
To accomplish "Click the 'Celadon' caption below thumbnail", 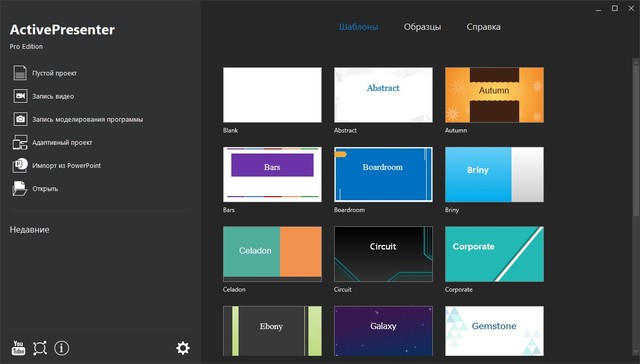I will coord(234,290).
